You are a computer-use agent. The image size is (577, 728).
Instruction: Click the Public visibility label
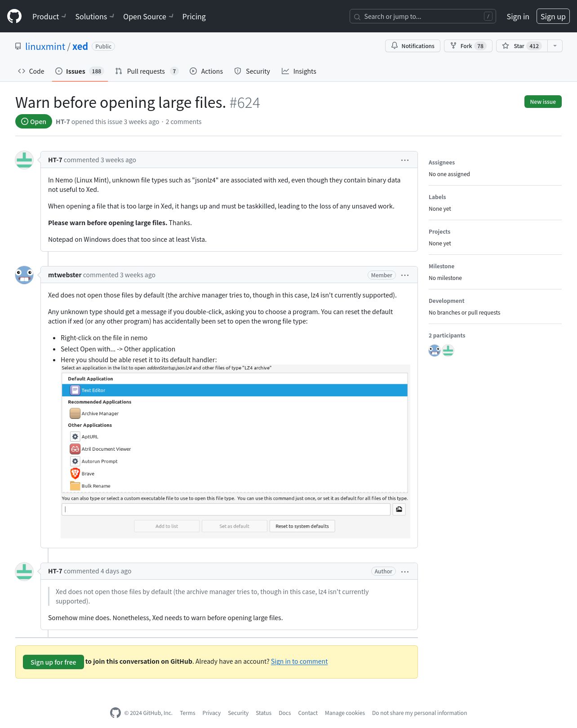pyautogui.click(x=103, y=46)
